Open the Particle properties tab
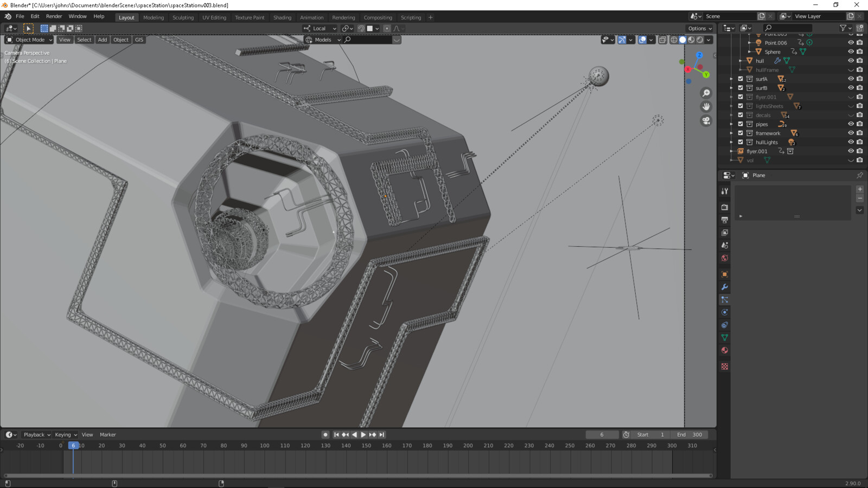The height and width of the screenshot is (488, 868). 724,299
